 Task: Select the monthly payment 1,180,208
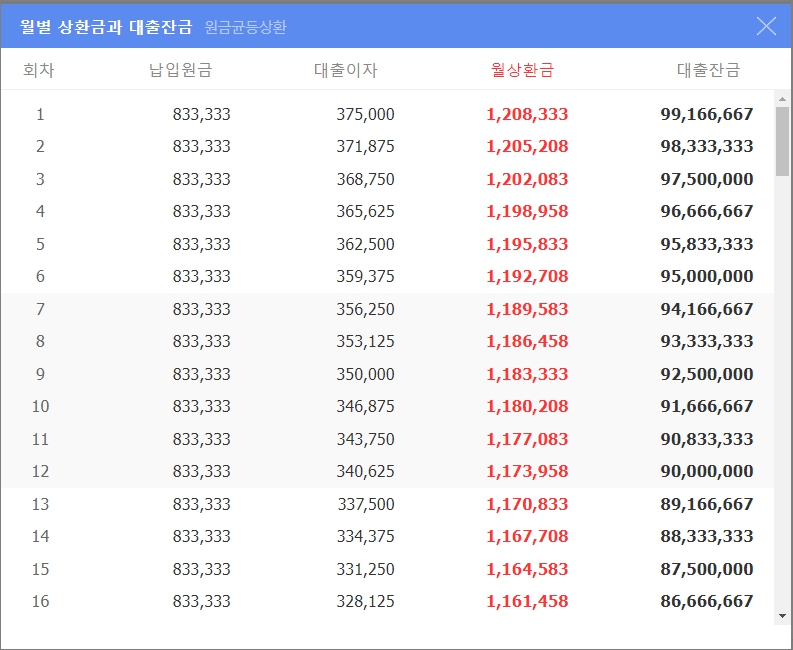(527, 406)
